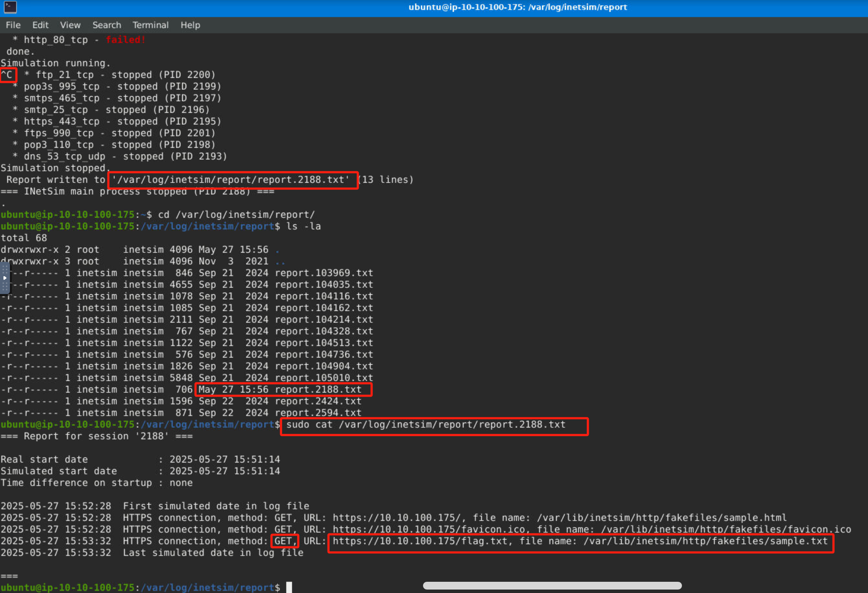This screenshot has width=868, height=593.
Task: Open the Search menu
Action: [x=107, y=25]
